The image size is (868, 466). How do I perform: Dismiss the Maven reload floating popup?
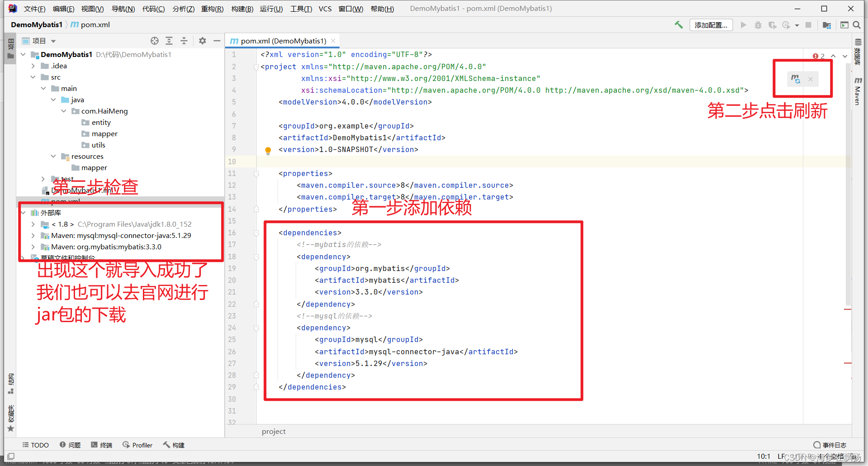pyautogui.click(x=811, y=79)
